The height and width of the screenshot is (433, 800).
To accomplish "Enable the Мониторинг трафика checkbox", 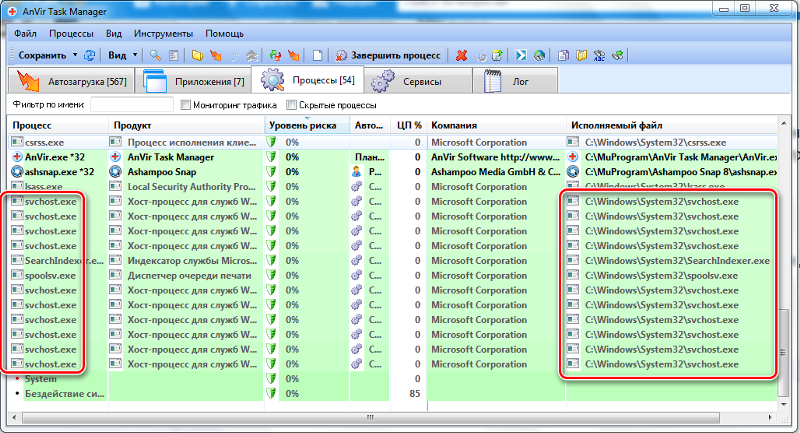I will (185, 105).
